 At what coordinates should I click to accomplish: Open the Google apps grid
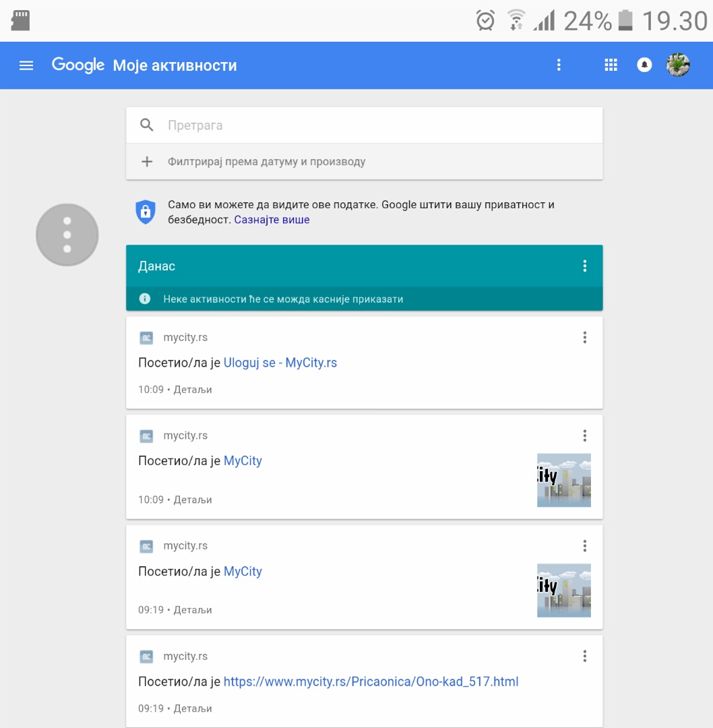[611, 65]
